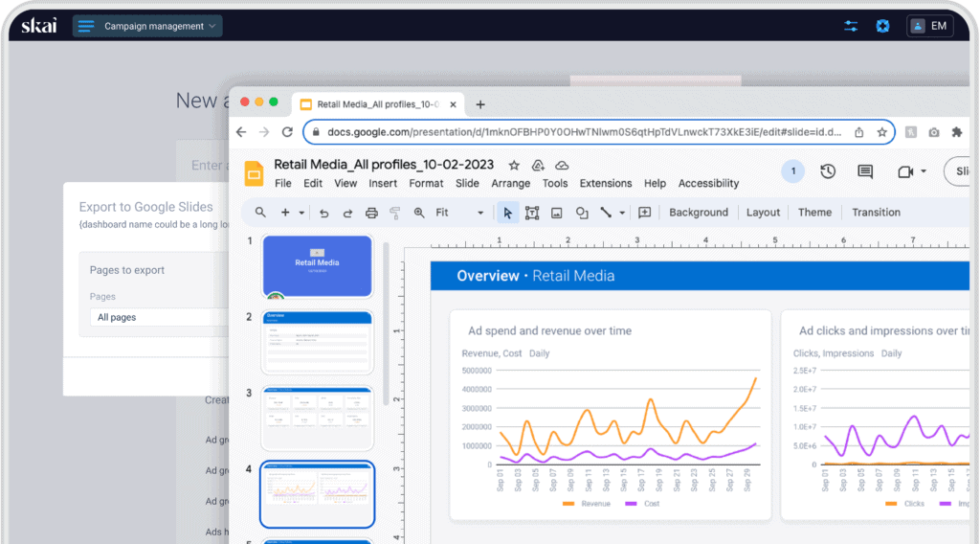The height and width of the screenshot is (544, 980).
Task: Open the Fit zoom level dropdown
Action: pyautogui.click(x=459, y=213)
